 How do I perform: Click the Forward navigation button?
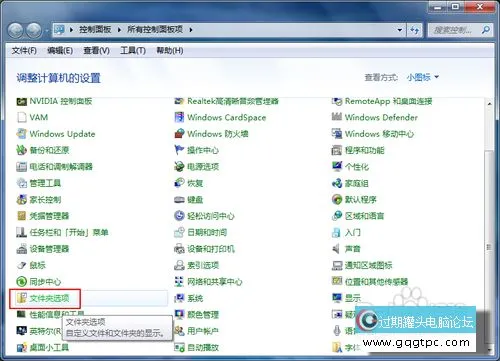point(34,30)
